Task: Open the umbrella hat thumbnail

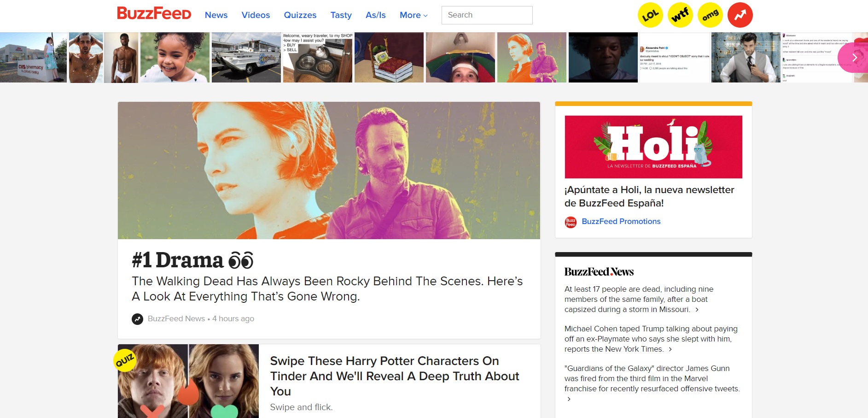Action: (x=460, y=58)
